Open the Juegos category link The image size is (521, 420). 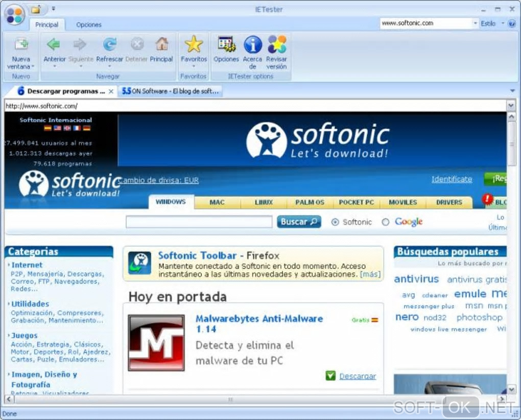[x=24, y=335]
